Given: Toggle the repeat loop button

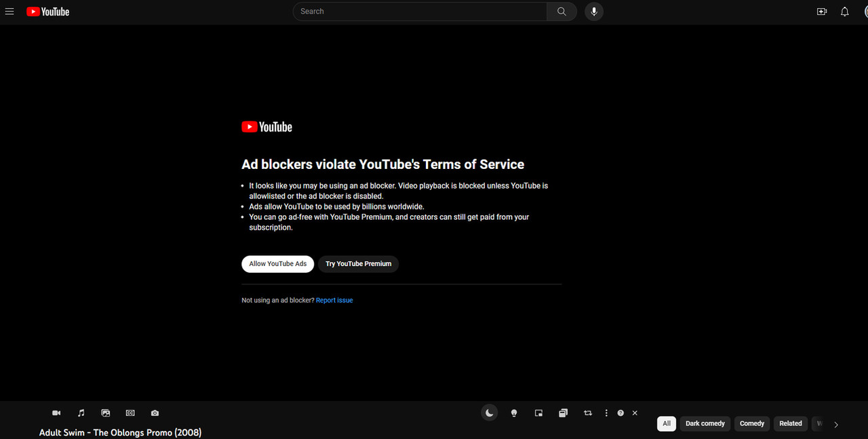Looking at the screenshot, I should pos(588,413).
